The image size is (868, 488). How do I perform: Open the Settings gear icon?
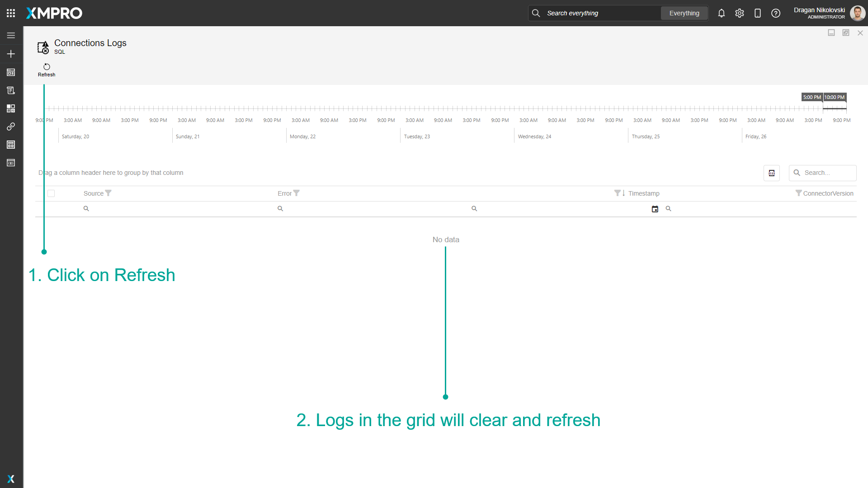740,13
